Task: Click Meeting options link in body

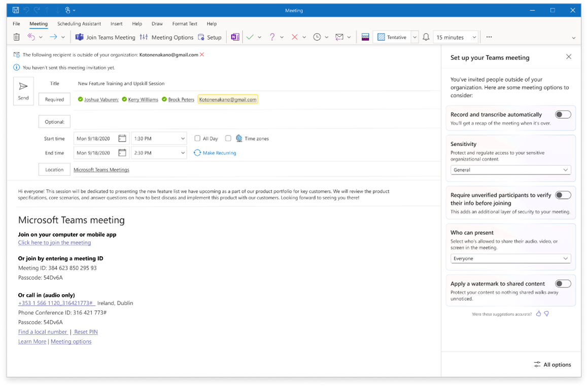Action: click(71, 342)
